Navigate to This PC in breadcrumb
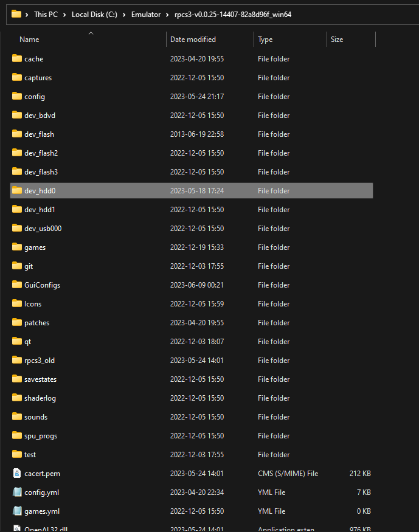 [x=46, y=15]
